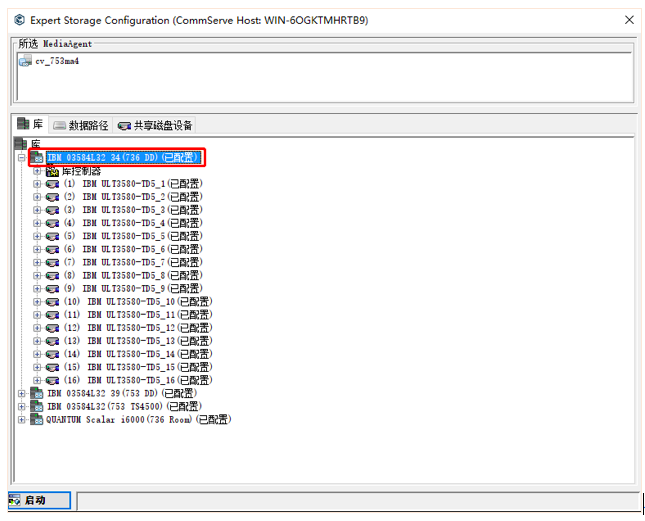Image resolution: width=645 pixels, height=521 pixels.
Task: Open the 数据路径 tab
Action: (x=81, y=125)
